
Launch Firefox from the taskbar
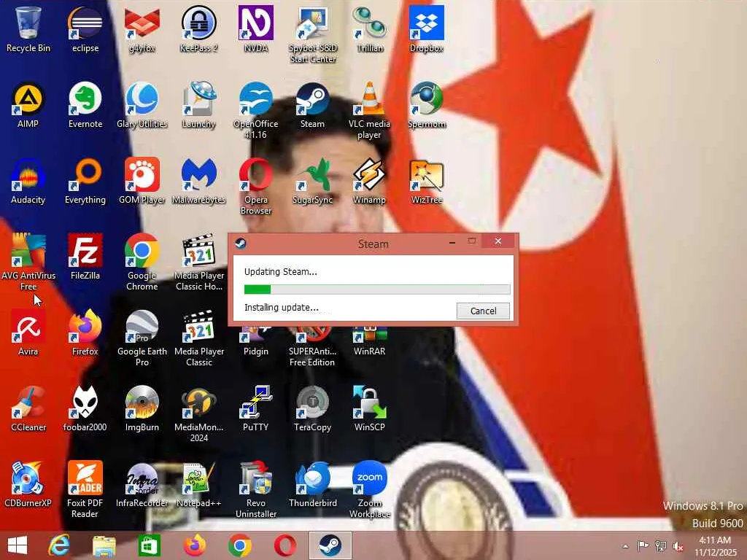[195, 545]
